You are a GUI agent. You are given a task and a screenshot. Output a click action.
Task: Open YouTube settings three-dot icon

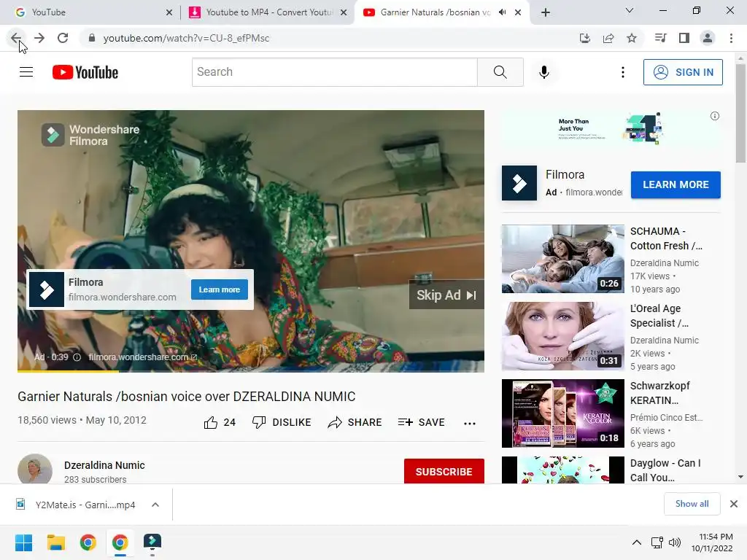(x=623, y=72)
